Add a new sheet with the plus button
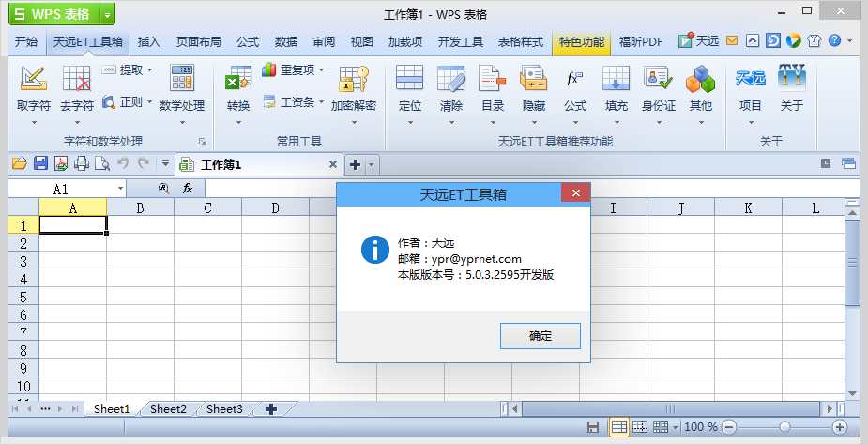 271,409
